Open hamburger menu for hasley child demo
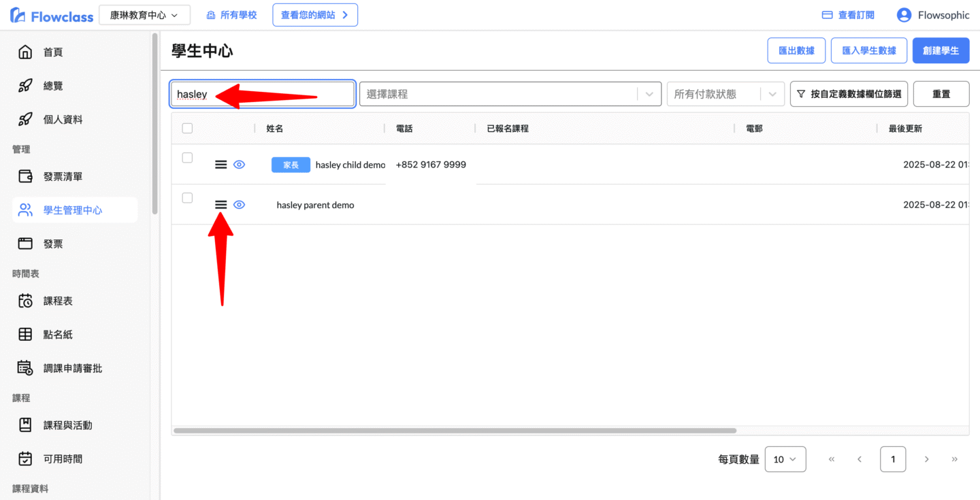The image size is (980, 500). pyautogui.click(x=220, y=165)
